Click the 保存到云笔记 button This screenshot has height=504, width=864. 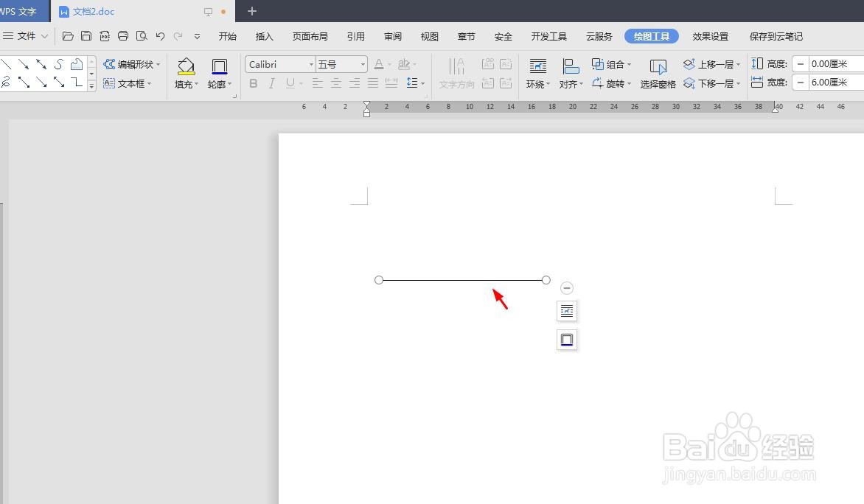[776, 36]
